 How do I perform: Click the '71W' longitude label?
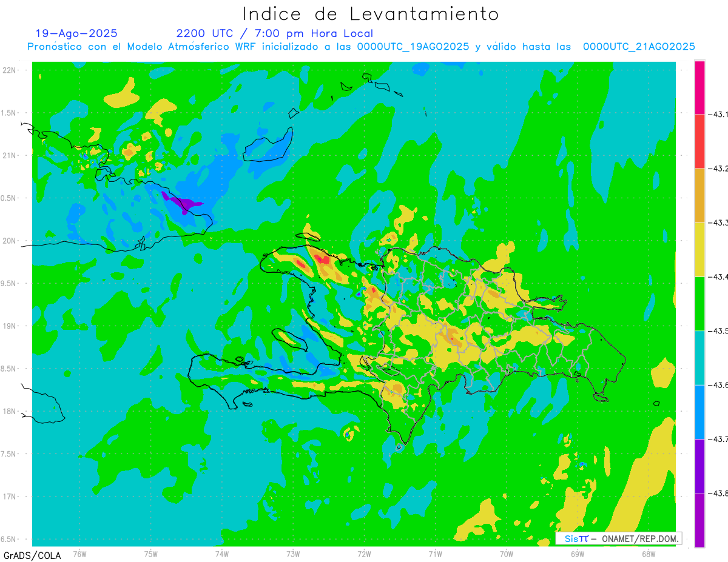point(435,554)
